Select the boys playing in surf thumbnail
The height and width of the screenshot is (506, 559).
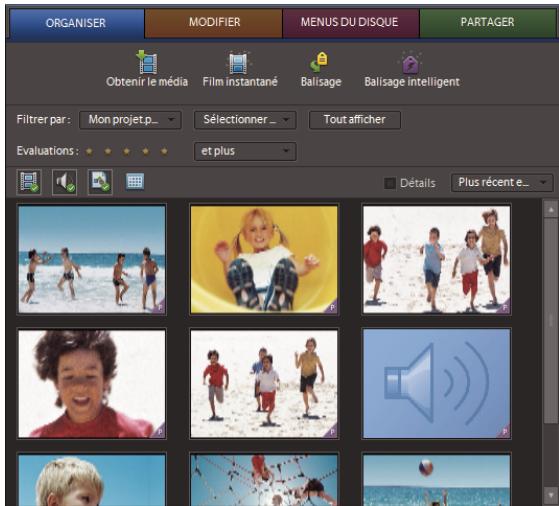tap(92, 260)
